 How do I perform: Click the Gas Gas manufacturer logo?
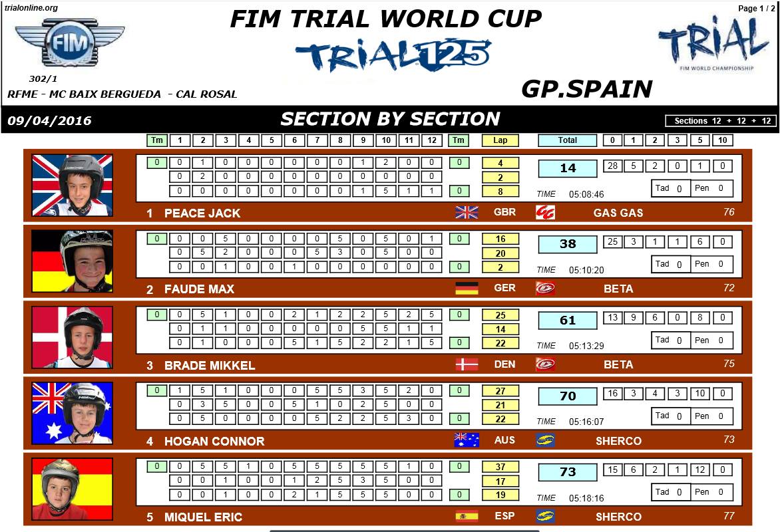(x=545, y=212)
